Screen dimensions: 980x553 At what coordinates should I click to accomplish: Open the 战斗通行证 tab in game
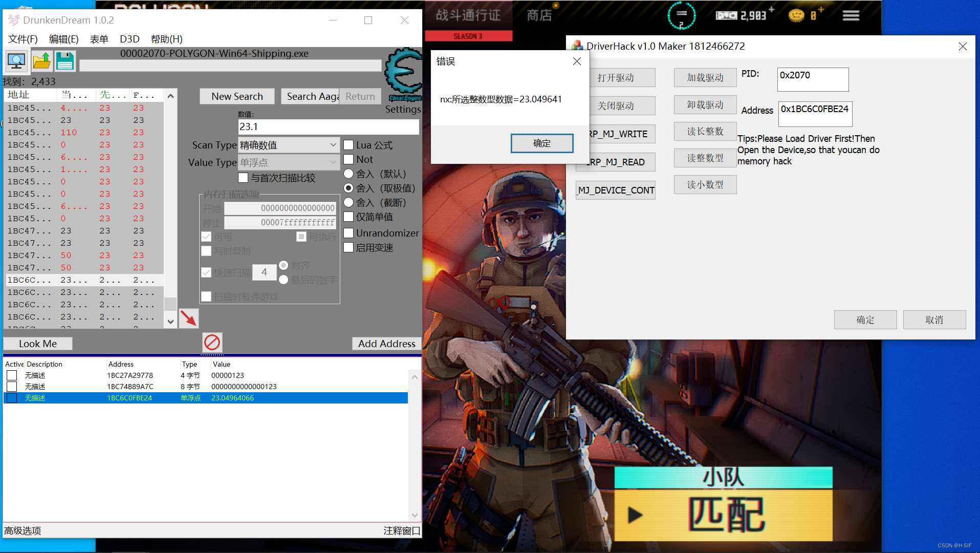tap(468, 15)
